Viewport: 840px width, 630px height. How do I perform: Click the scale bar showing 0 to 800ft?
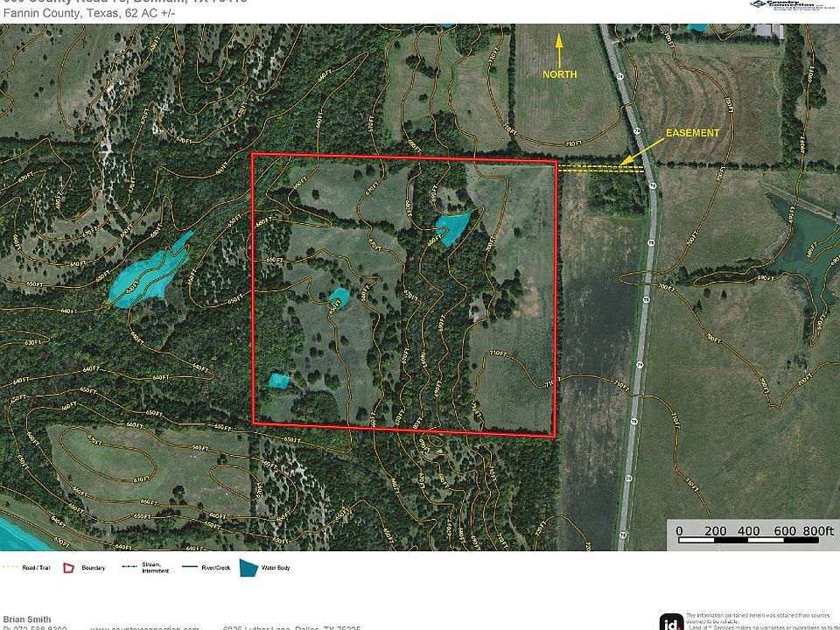point(753,535)
